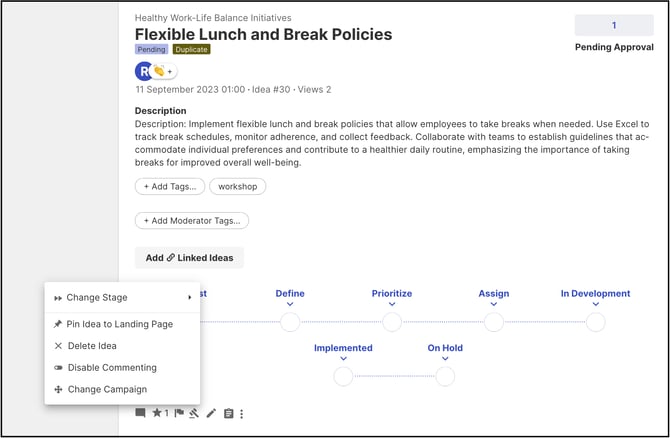Select the On Hold stage circle
670x438 pixels.
click(445, 377)
